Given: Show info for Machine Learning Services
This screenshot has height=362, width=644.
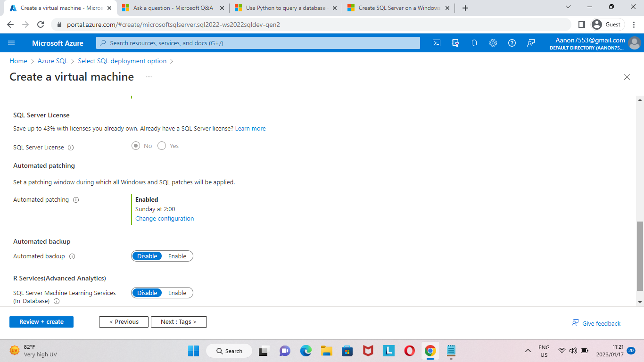Looking at the screenshot, I should tap(57, 301).
